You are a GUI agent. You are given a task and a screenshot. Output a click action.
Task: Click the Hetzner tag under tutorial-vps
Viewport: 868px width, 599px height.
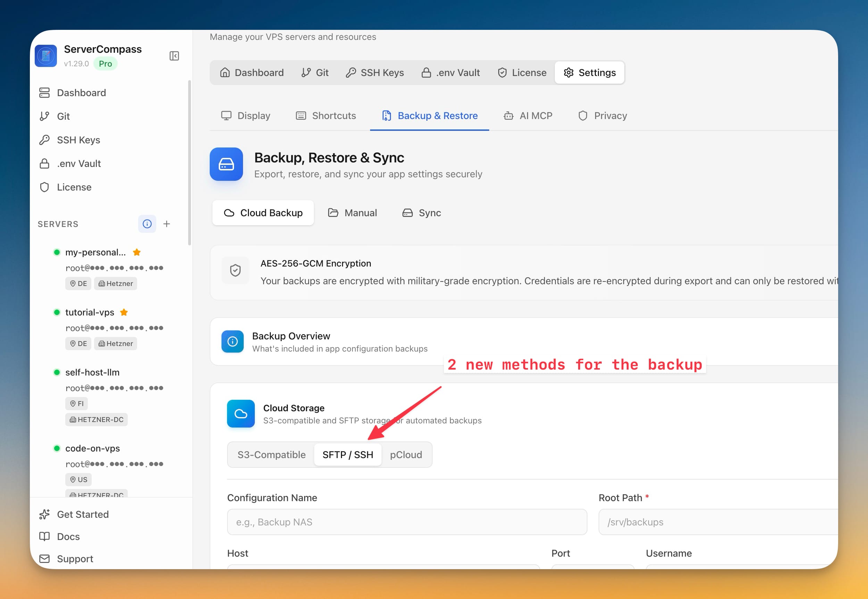(x=116, y=344)
